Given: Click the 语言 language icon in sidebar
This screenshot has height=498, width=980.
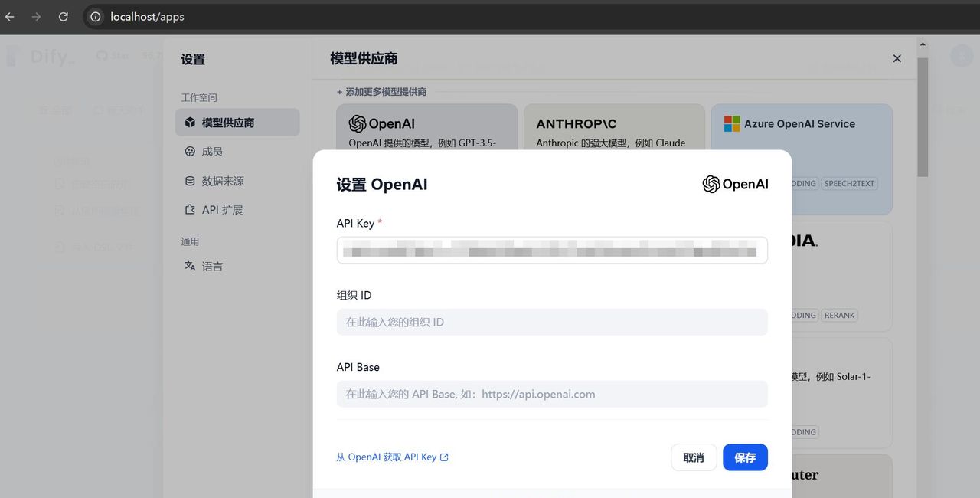Looking at the screenshot, I should coord(190,266).
